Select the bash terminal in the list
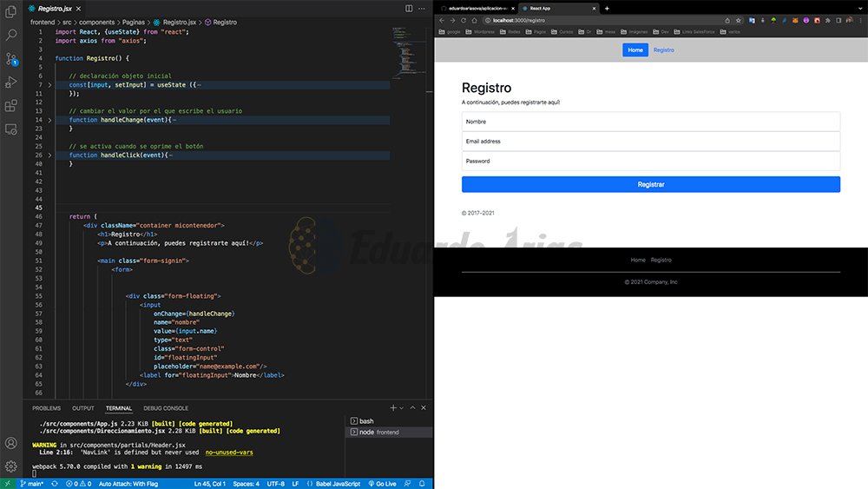Viewport: 868px width, 489px height. (389, 421)
